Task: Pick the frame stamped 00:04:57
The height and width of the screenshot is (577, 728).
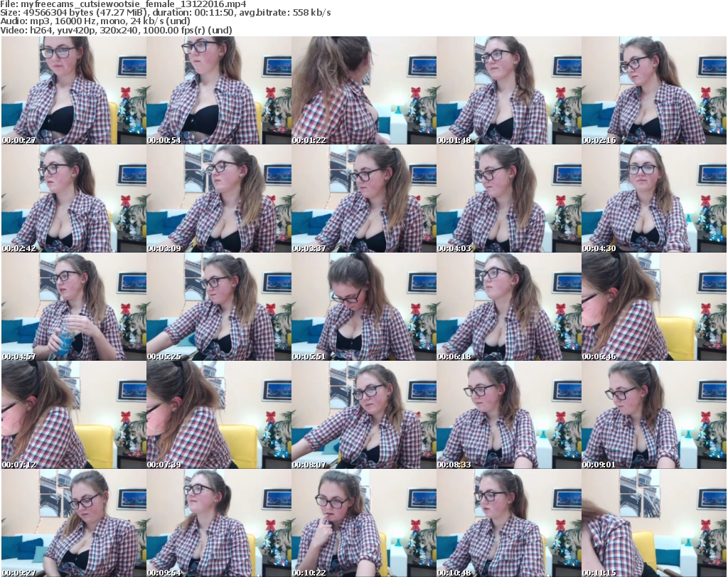Action: 74,307
